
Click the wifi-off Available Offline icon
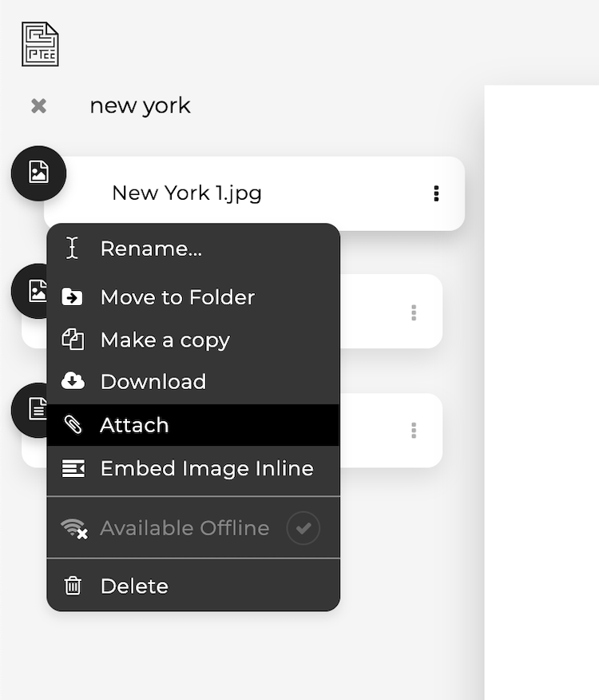coord(74,528)
